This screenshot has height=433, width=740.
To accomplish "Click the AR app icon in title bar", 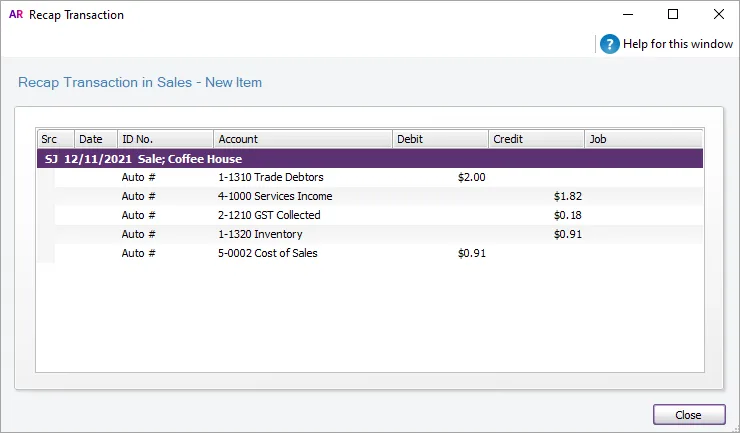I will point(15,15).
